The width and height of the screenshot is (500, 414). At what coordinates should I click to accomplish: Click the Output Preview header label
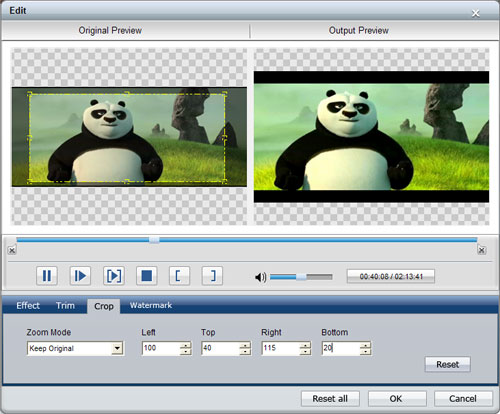pyautogui.click(x=359, y=31)
